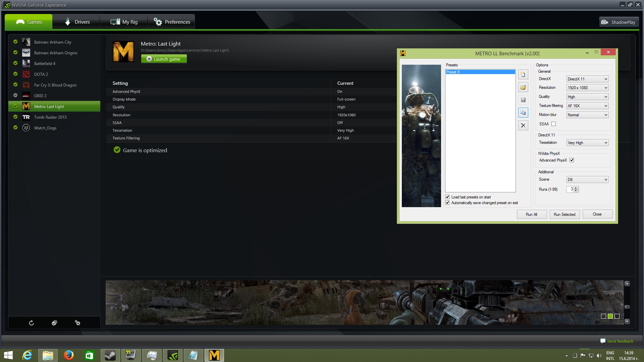
Task: Select Tomb Raider 2013 in games list
Action: click(50, 117)
